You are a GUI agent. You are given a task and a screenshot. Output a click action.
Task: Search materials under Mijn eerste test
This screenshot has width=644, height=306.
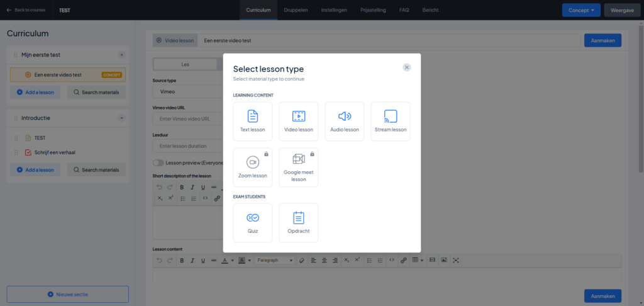[x=96, y=92]
